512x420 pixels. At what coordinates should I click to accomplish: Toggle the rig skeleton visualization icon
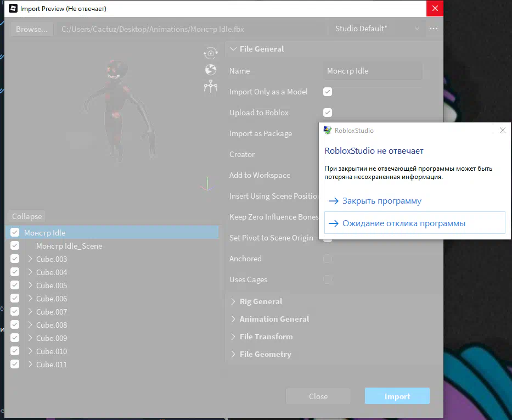[x=211, y=87]
